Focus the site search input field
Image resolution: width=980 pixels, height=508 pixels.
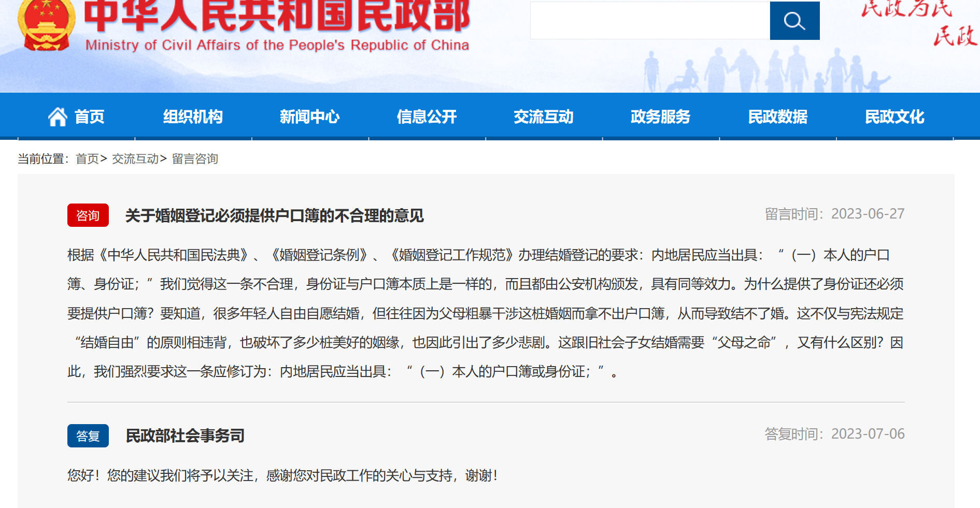coord(650,21)
